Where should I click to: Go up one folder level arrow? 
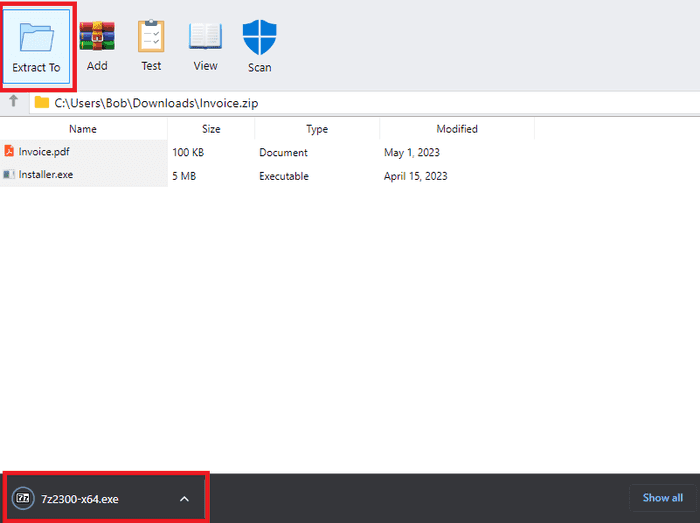[x=13, y=101]
